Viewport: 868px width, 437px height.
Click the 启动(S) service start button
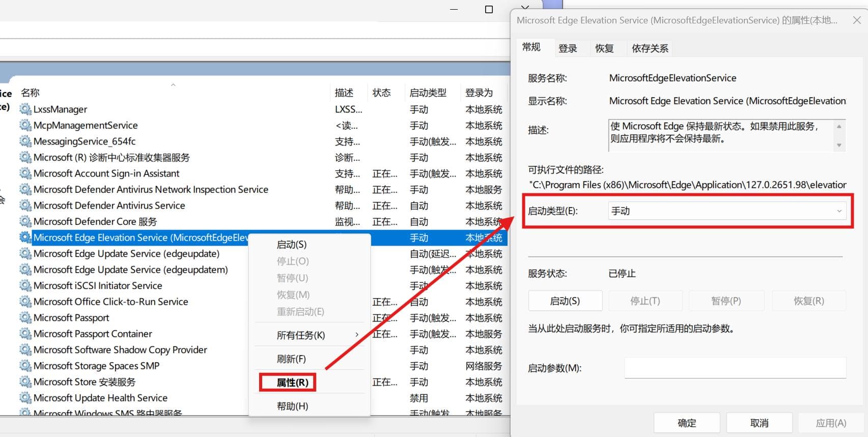coord(565,301)
